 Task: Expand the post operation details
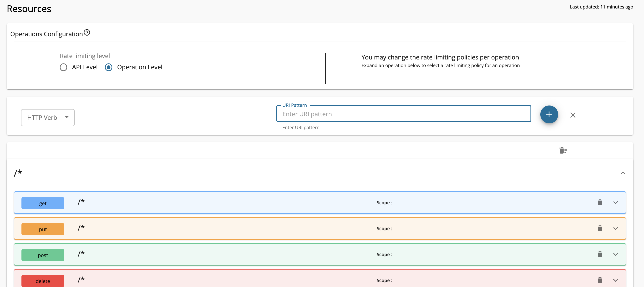pyautogui.click(x=616, y=254)
